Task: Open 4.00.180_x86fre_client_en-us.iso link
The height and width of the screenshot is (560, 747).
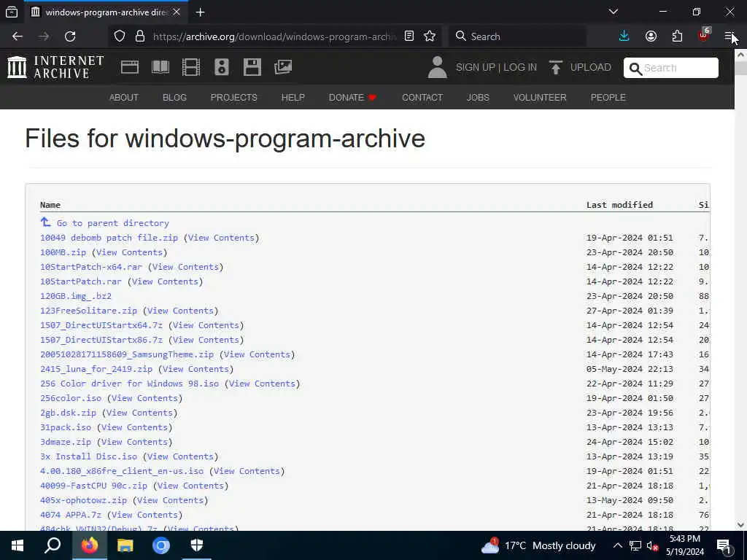Action: [122, 471]
